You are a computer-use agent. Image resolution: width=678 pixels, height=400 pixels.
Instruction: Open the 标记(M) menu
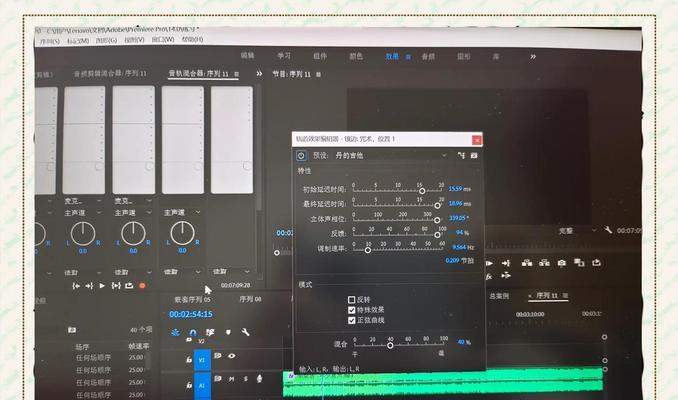tap(78, 41)
